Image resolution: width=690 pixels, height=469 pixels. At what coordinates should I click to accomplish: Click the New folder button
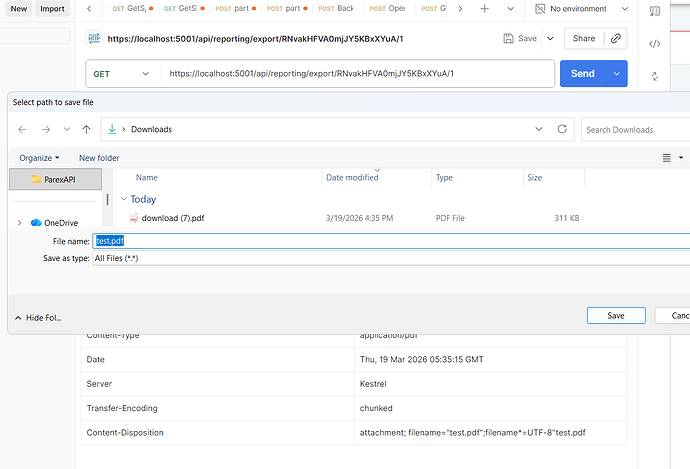pos(99,158)
